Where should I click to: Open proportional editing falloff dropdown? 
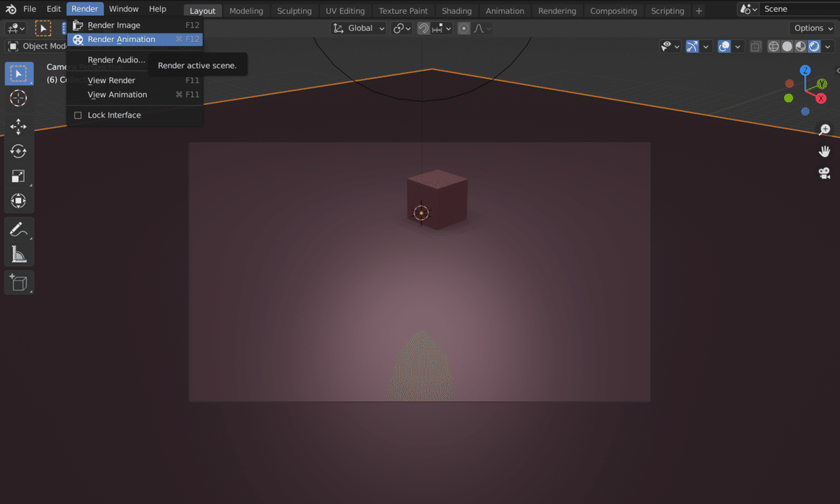(x=483, y=28)
